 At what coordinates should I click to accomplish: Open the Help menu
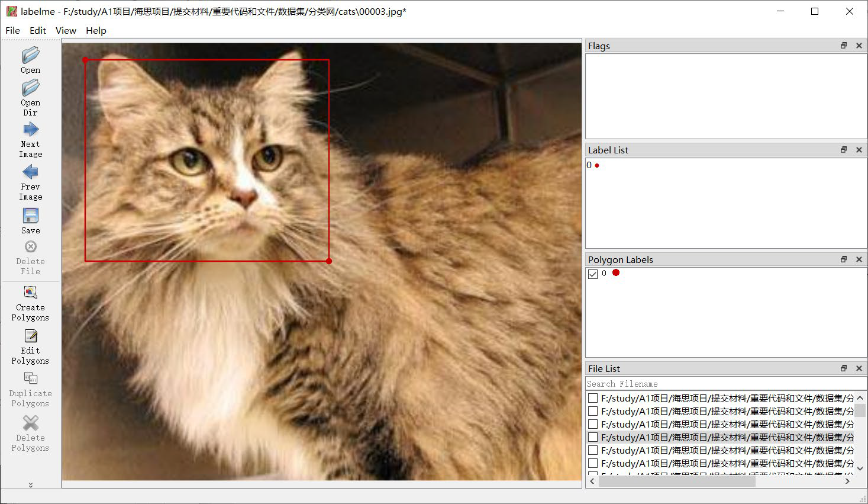[96, 30]
